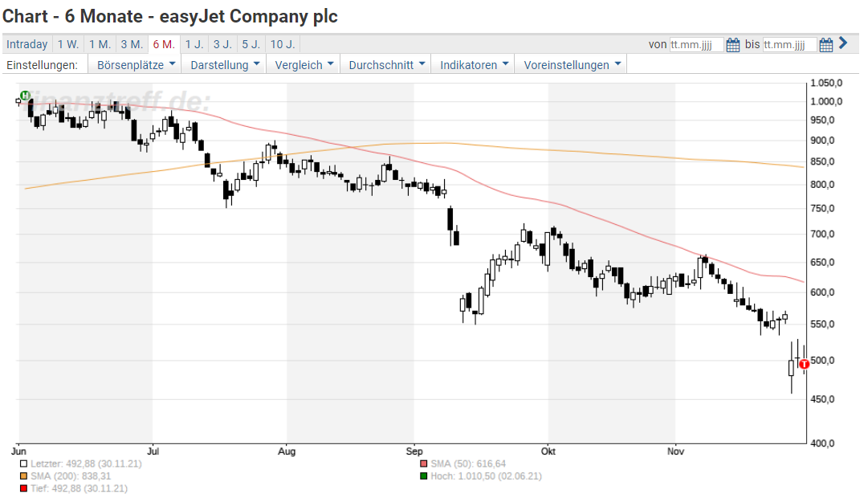This screenshot has height=498, width=868.
Task: Expand the Vergleich dropdown
Action: click(304, 65)
